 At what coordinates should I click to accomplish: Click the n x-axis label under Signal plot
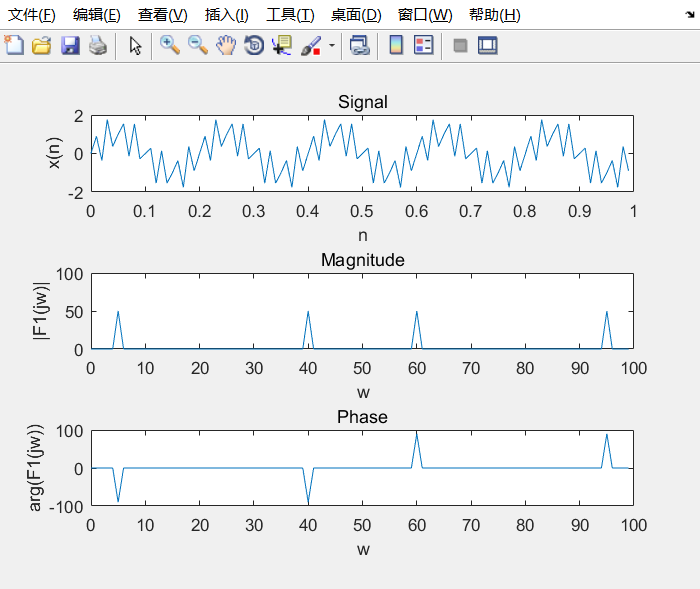362,235
